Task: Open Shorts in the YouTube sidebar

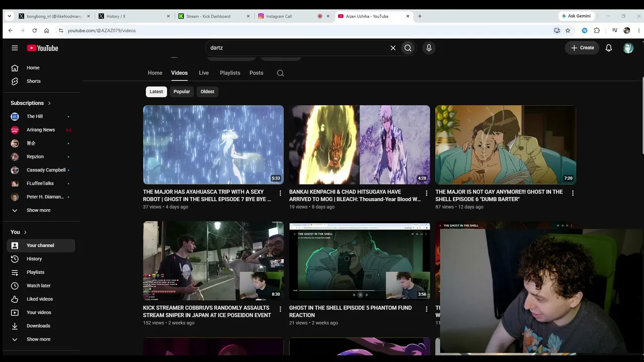Action: [41, 81]
